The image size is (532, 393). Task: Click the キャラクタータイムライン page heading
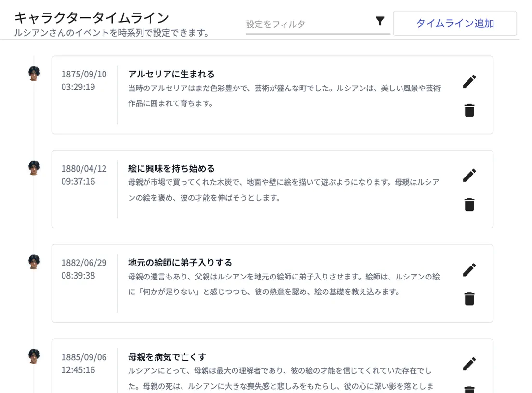[x=91, y=18]
